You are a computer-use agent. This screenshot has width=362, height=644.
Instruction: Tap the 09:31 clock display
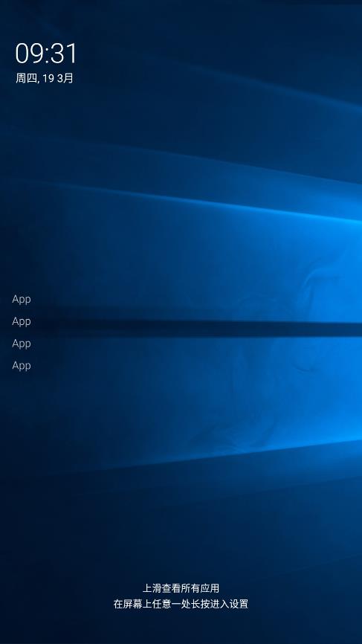(46, 54)
